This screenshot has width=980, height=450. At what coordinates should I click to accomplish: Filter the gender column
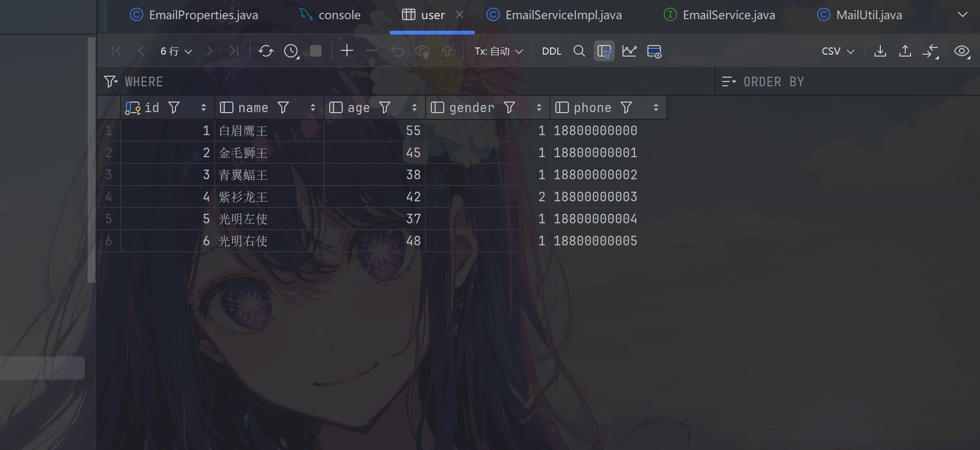[509, 107]
